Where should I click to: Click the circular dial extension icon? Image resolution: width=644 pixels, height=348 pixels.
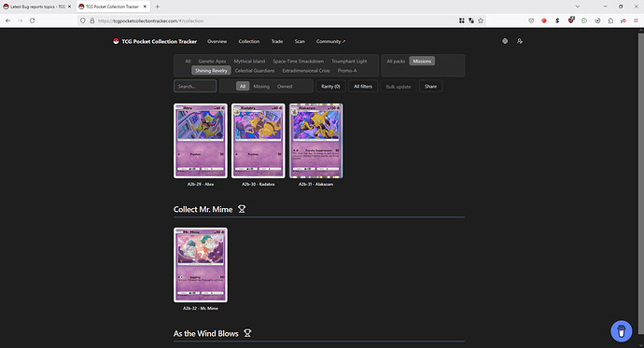[597, 21]
